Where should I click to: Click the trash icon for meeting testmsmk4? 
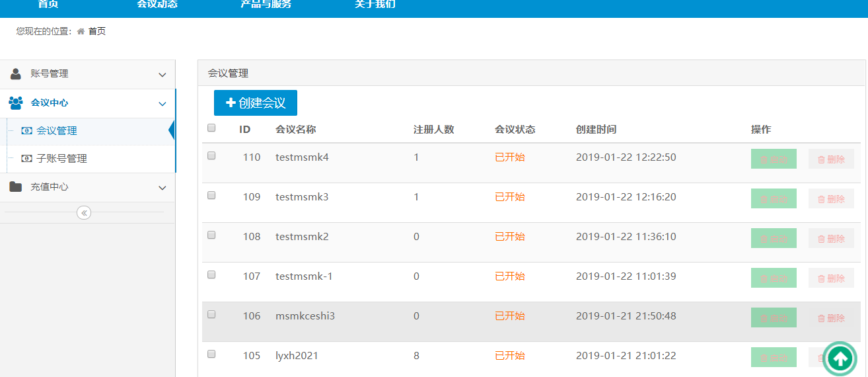click(821, 159)
